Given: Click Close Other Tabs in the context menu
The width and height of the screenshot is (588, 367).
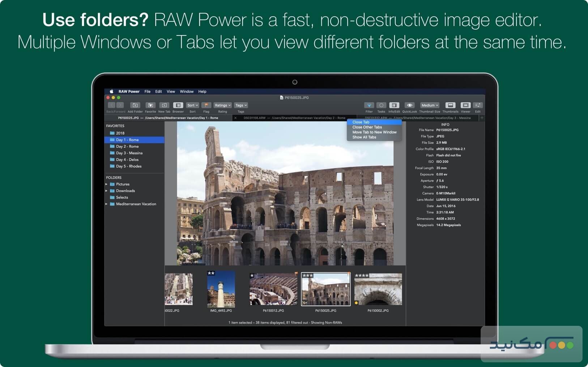Looking at the screenshot, I should coord(367,127).
